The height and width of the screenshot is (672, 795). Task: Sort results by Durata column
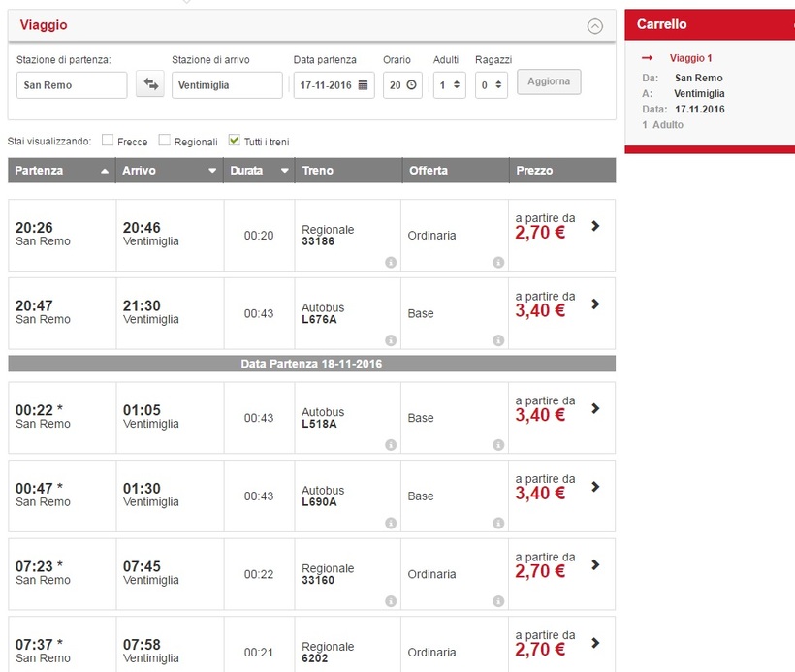259,171
